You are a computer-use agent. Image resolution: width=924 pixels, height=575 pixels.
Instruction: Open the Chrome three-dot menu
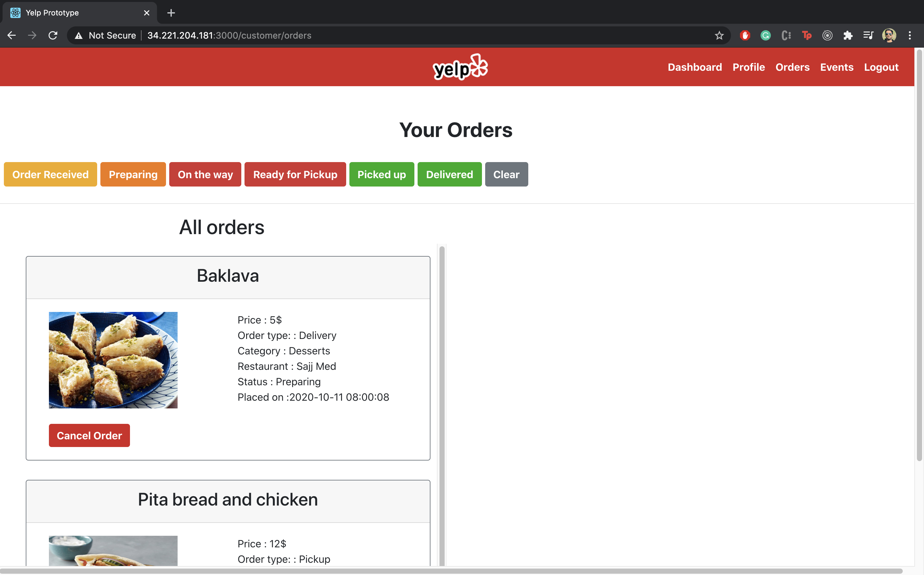[x=910, y=35]
